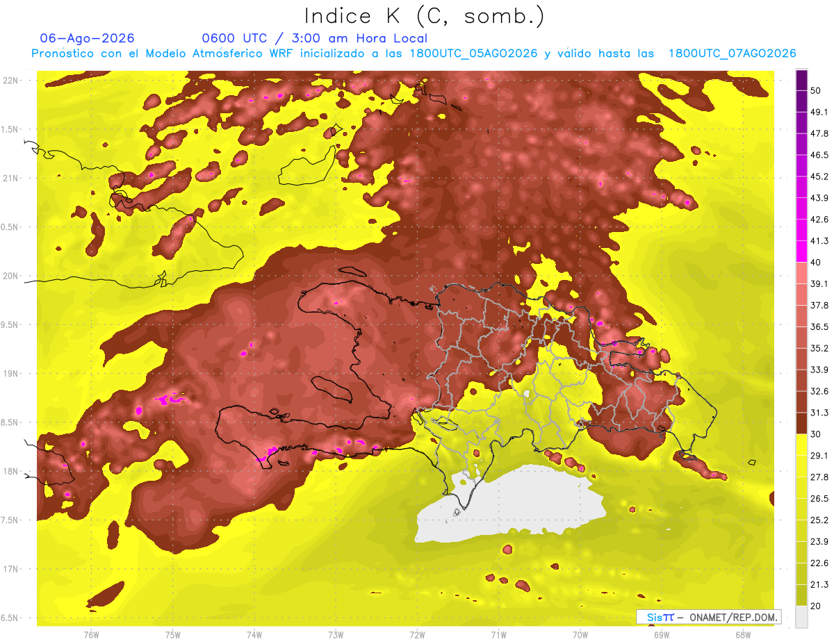This screenshot has width=834, height=644.
Task: Pick the dark brown legend swatch between 30 and 31.3
Action: [801, 423]
